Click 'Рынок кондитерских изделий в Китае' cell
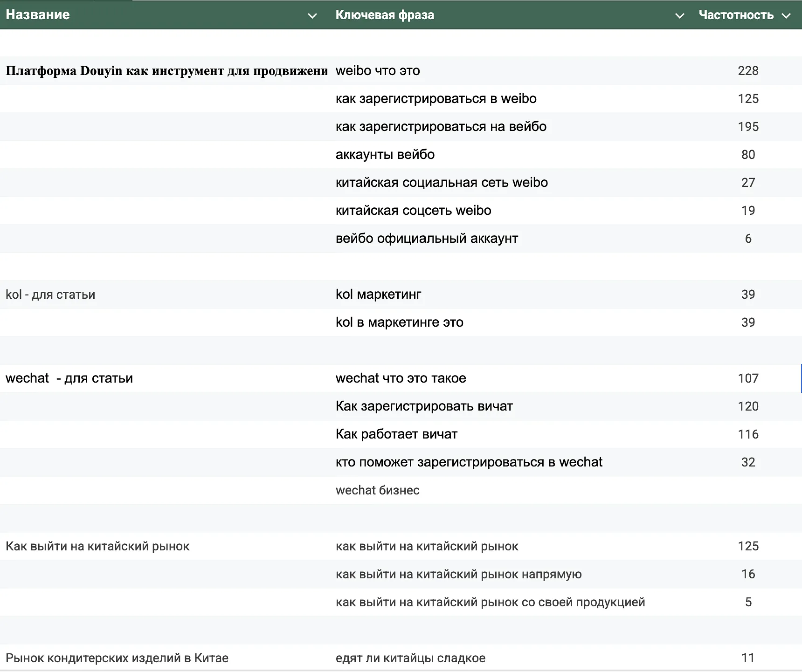Image resolution: width=802 pixels, height=672 pixels. pyautogui.click(x=117, y=658)
